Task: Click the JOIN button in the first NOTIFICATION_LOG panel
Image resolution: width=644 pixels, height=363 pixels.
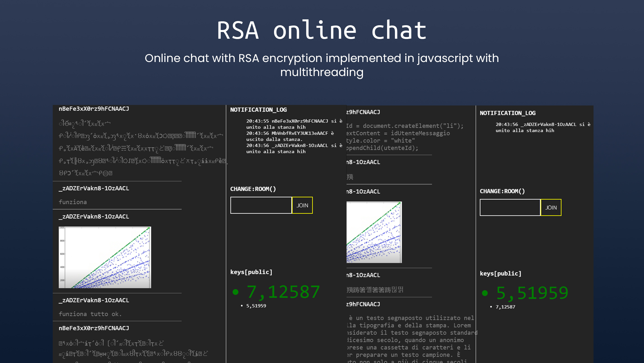Action: pyautogui.click(x=302, y=205)
